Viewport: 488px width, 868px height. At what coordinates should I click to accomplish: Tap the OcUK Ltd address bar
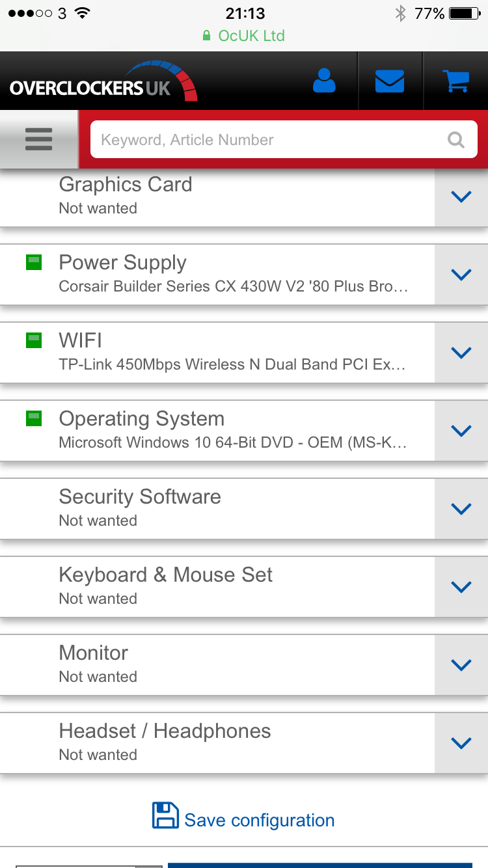[x=244, y=36]
